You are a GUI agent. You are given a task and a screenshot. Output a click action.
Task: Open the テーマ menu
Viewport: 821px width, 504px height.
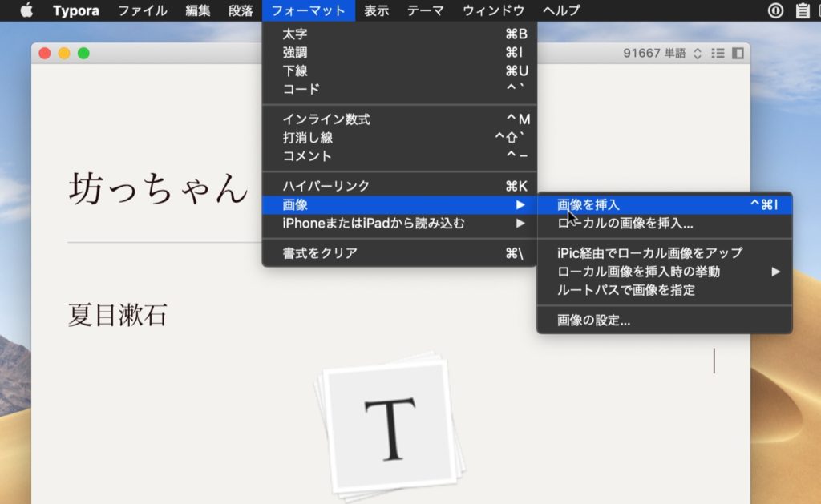426,10
